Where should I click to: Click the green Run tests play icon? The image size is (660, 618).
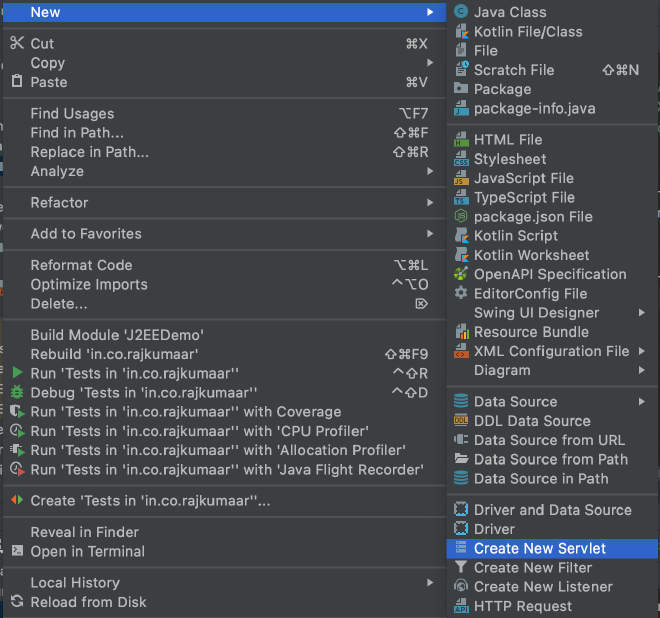point(17,373)
